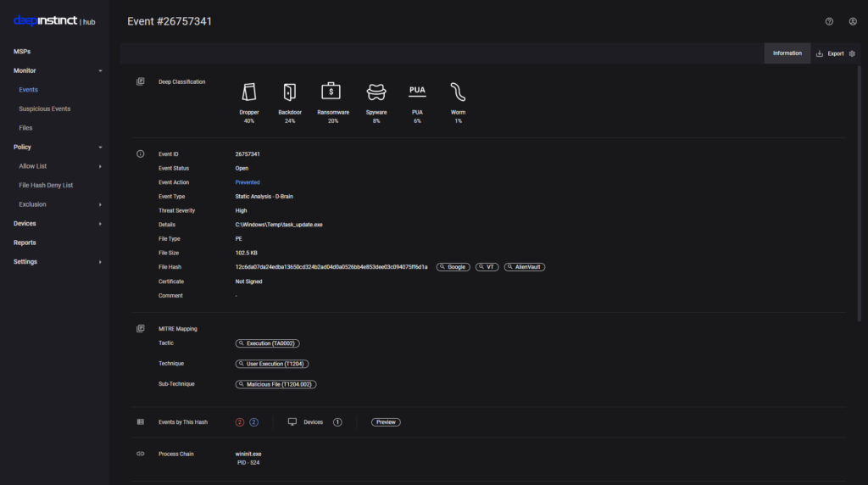
Task: Click the C:\Windows\Temp\task_update.exe path
Action: tap(279, 225)
